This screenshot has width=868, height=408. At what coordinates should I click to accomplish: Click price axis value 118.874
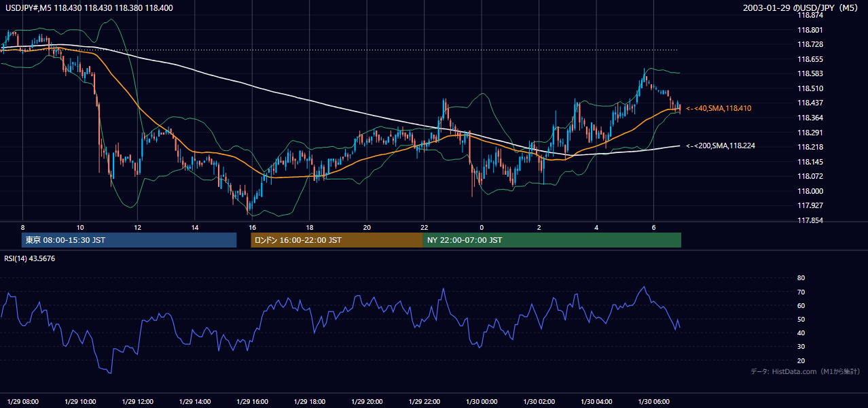810,15
